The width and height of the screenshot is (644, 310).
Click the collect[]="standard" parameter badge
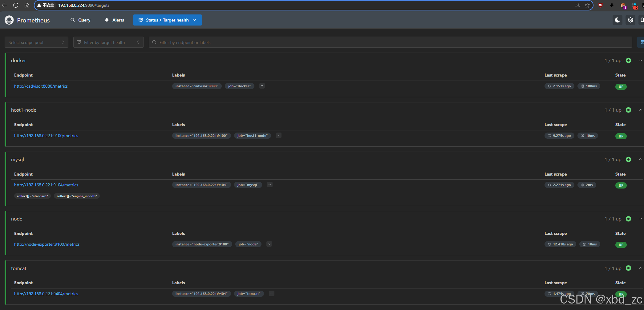click(x=32, y=196)
